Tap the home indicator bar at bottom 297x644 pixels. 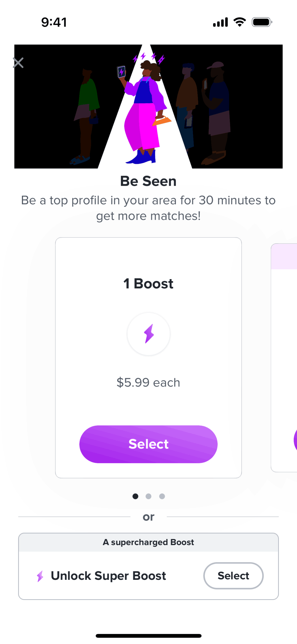point(148,636)
